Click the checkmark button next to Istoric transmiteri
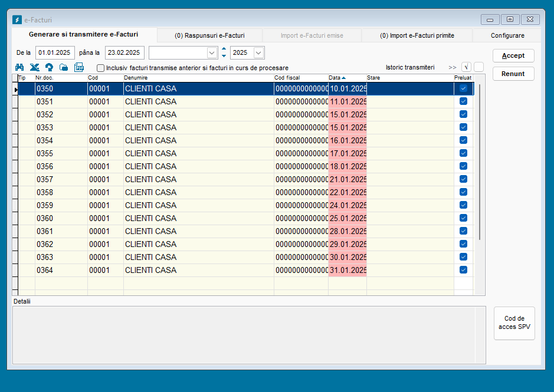This screenshot has height=392, width=554. click(466, 67)
